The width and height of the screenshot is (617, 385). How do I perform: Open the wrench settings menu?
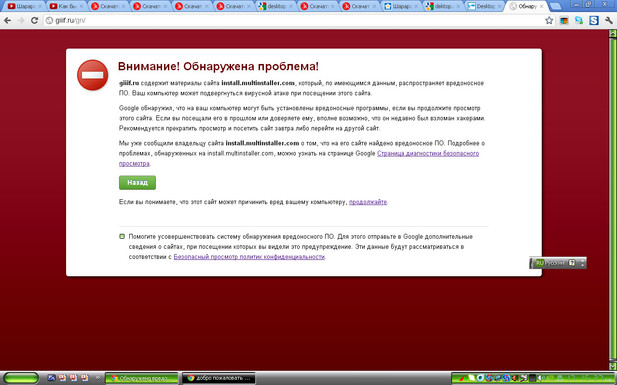click(x=609, y=20)
